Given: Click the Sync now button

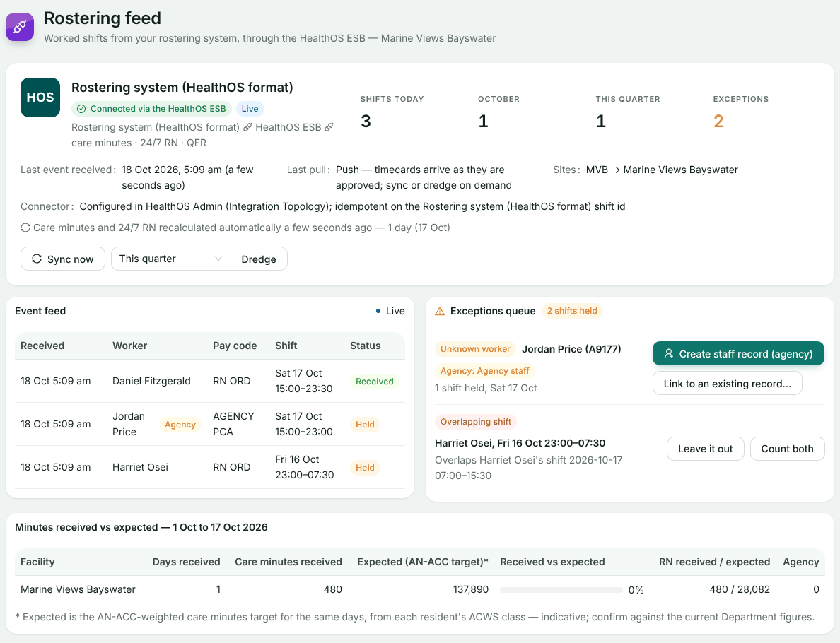Looking at the screenshot, I should click(x=63, y=259).
